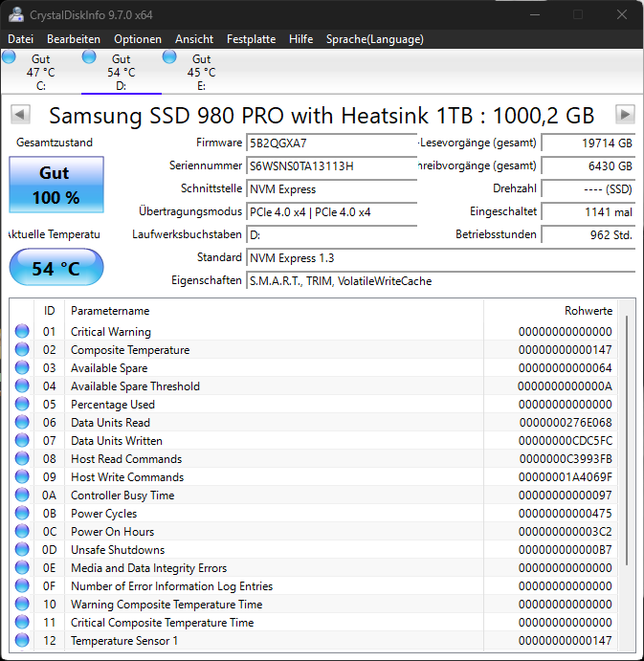644x661 pixels.
Task: Click the status icon for Data Units Read
Action: (x=22, y=422)
